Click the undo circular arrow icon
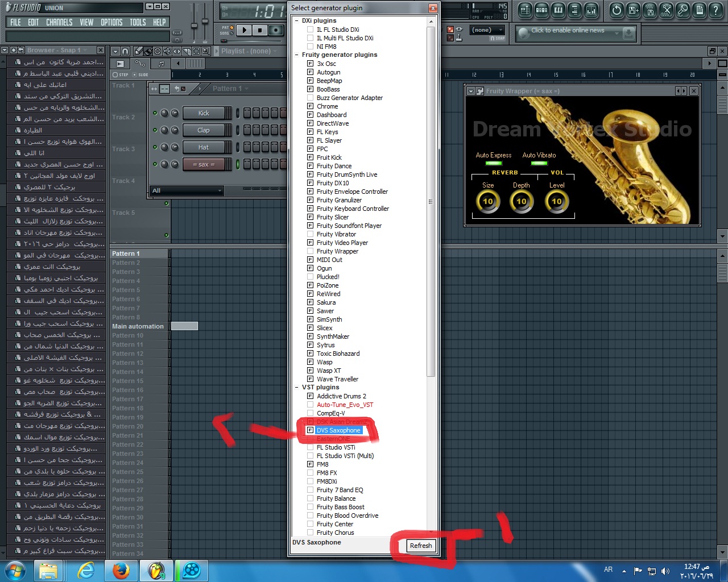This screenshot has width=728, height=582. [617, 10]
